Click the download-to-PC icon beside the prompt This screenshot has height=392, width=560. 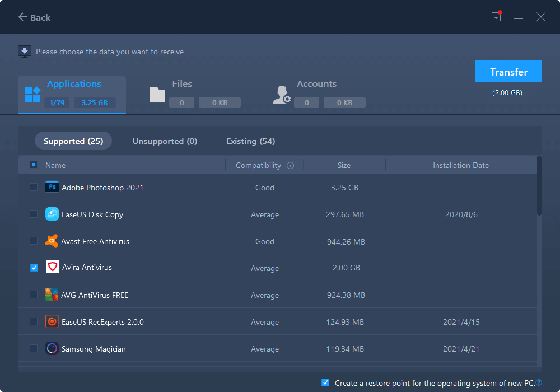point(25,52)
